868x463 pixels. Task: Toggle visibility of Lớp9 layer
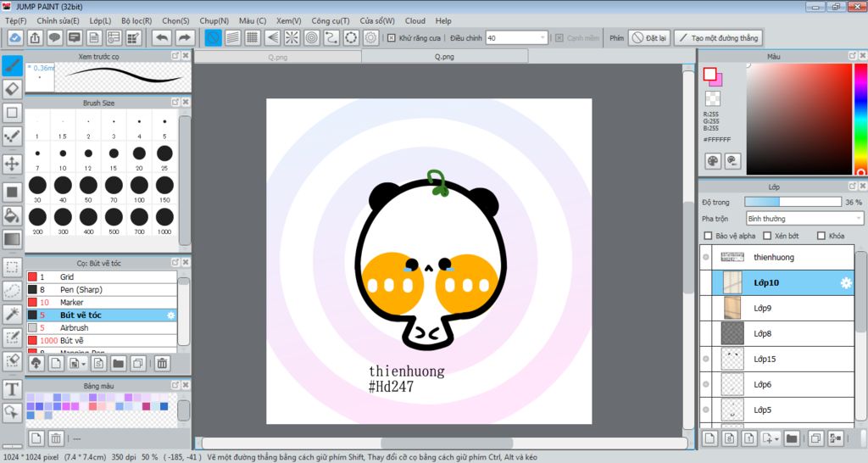tap(706, 309)
